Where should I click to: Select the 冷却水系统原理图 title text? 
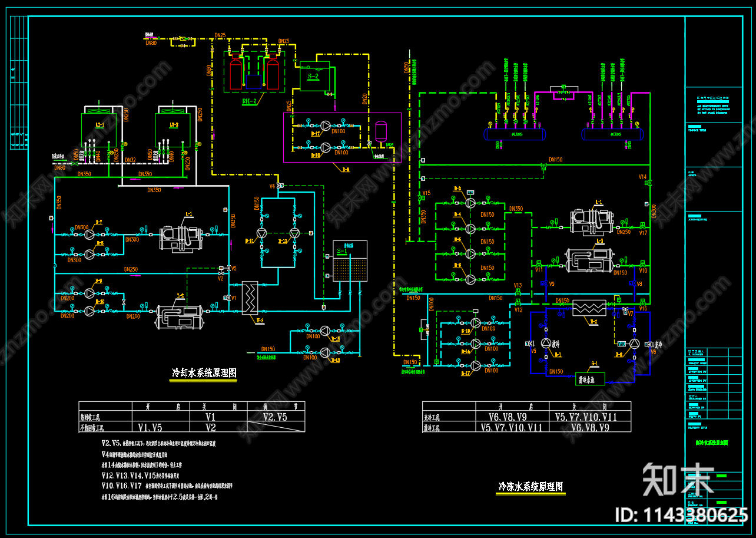point(204,372)
